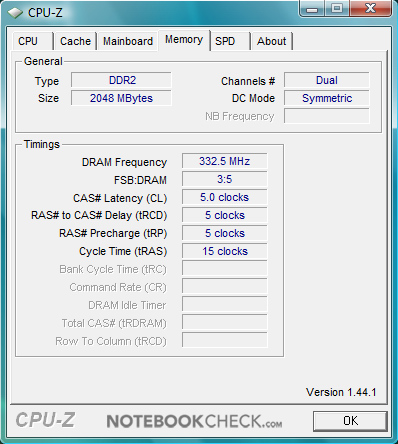Click the 332.5 MHz DRAM Frequency field
Screen dimensions: 398x444
click(225, 161)
